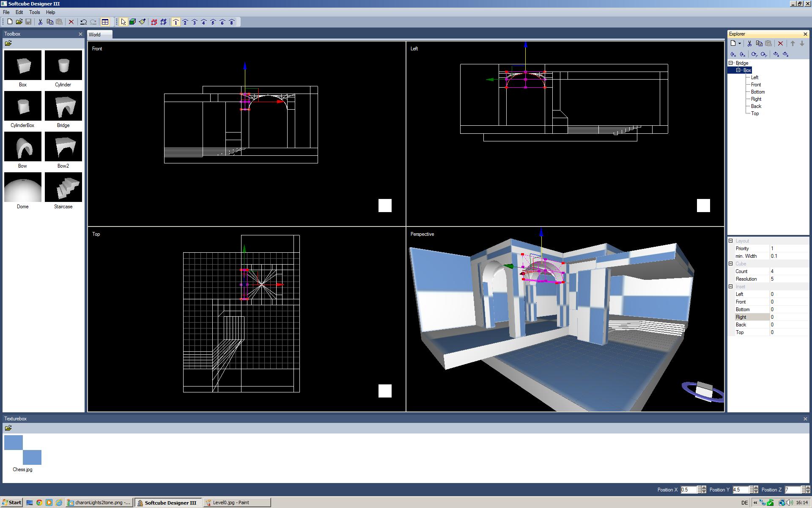Select the pointer selection tool
812x508 pixels.
[123, 22]
